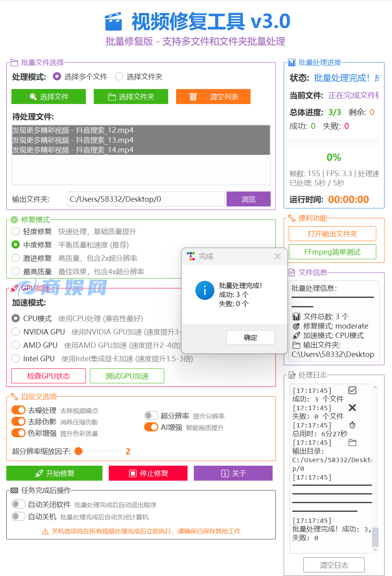Click the gear icon beside 修复模式 heading
Screen dimensions: 392x576
point(15,220)
